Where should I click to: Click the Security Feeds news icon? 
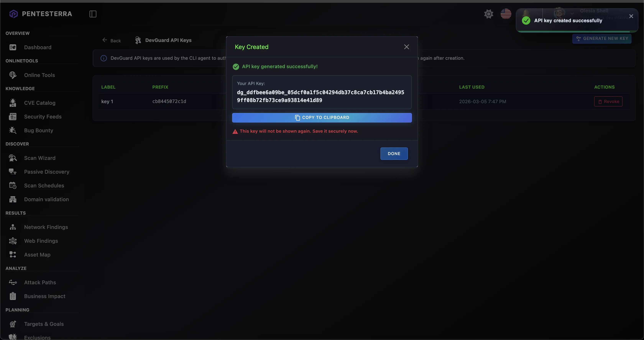tap(13, 117)
